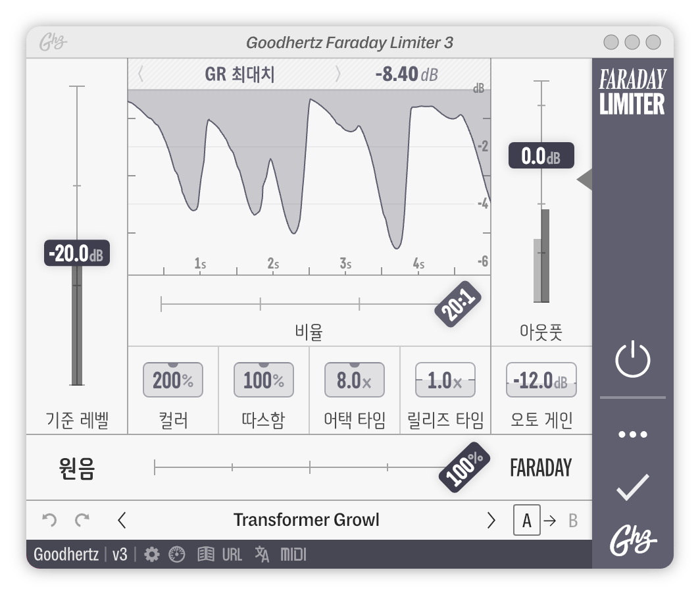Click the 컬러 label
700x595 pixels.
(173, 420)
